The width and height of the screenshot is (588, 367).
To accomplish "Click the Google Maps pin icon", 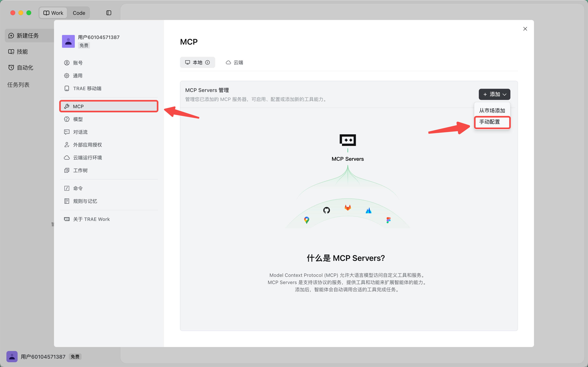I will point(307,220).
